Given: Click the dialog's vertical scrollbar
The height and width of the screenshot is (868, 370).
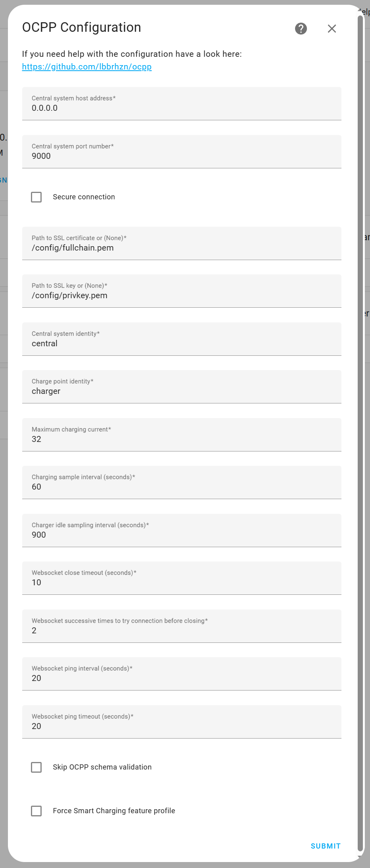Looking at the screenshot, I should tap(360, 433).
